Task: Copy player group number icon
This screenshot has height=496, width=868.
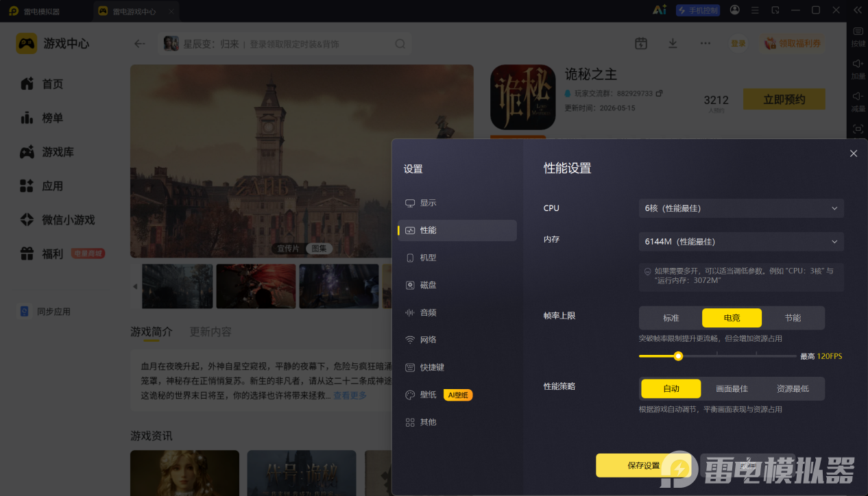Action: coord(659,93)
